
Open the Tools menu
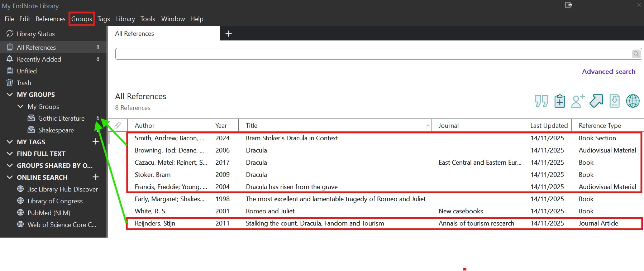pos(148,19)
